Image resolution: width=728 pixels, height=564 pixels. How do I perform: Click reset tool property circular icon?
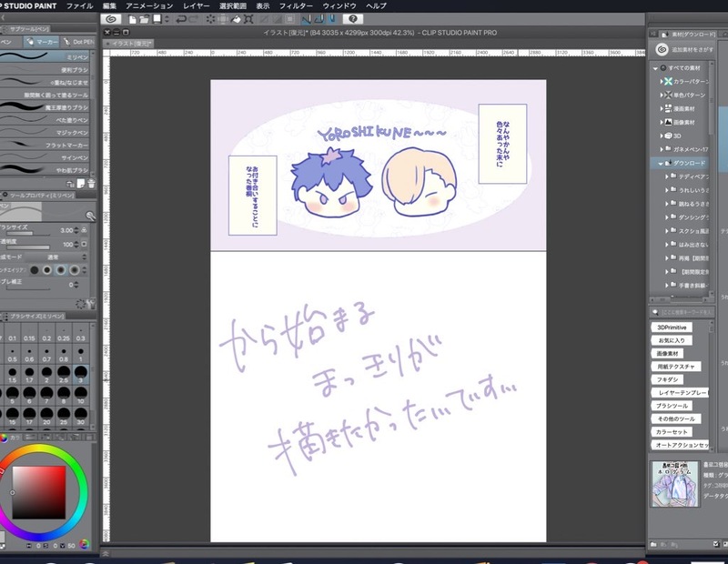(80, 304)
